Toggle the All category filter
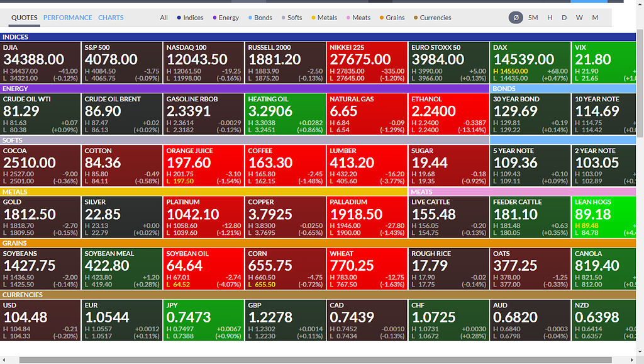Screen dimensions: 644x364 164,18
